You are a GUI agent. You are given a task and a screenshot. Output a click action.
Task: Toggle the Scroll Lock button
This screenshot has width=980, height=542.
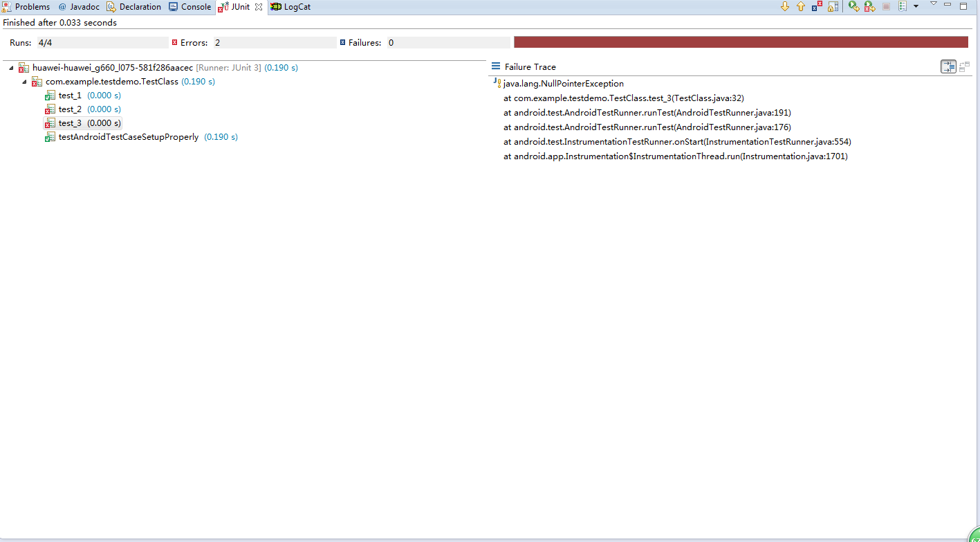(x=833, y=6)
